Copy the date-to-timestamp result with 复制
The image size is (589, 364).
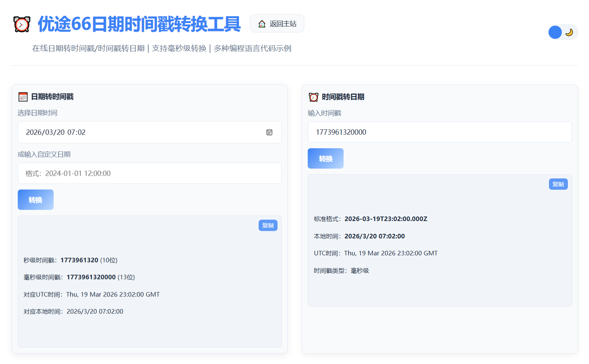[268, 225]
